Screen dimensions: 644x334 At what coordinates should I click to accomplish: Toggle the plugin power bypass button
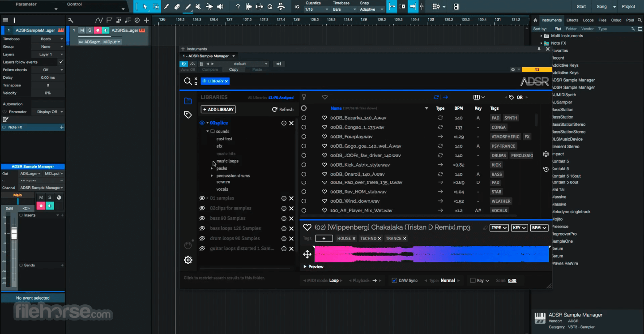pos(184,64)
